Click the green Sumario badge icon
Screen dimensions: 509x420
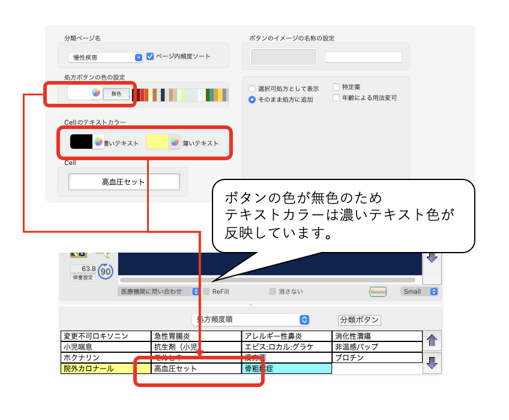point(379,292)
